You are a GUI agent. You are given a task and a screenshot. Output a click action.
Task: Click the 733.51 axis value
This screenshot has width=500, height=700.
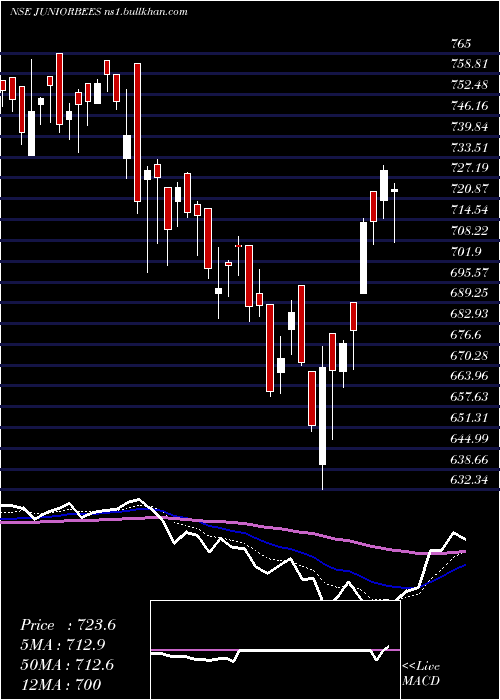coord(469,147)
